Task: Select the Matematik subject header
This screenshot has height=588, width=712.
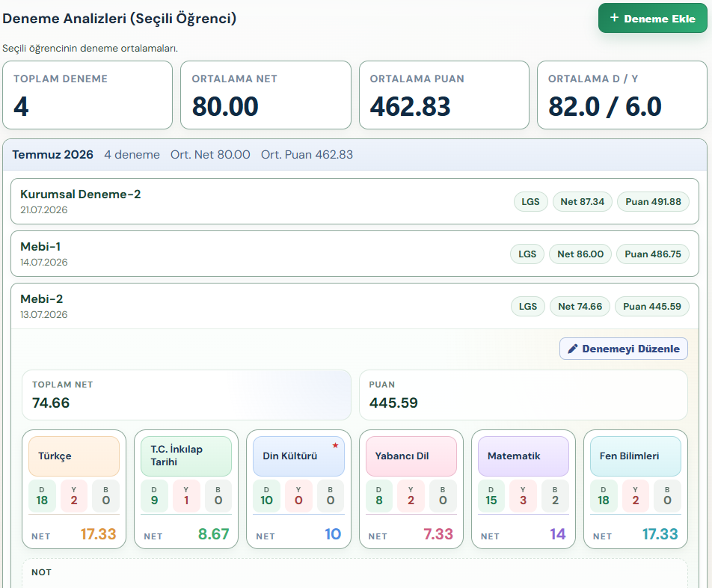Action: [x=523, y=456]
